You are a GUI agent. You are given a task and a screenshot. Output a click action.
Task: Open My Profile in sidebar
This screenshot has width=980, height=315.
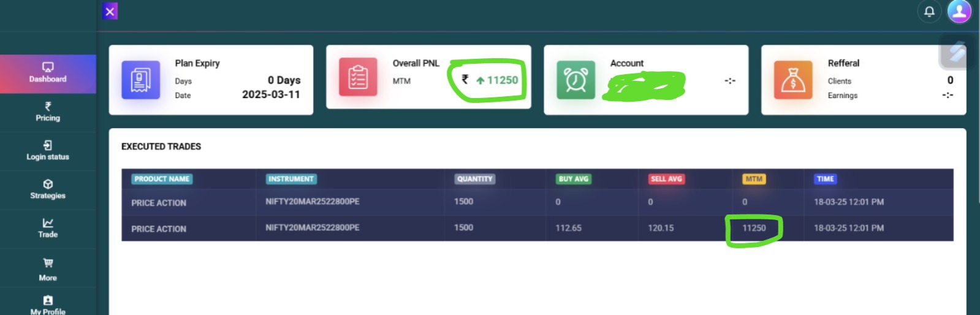(x=48, y=305)
